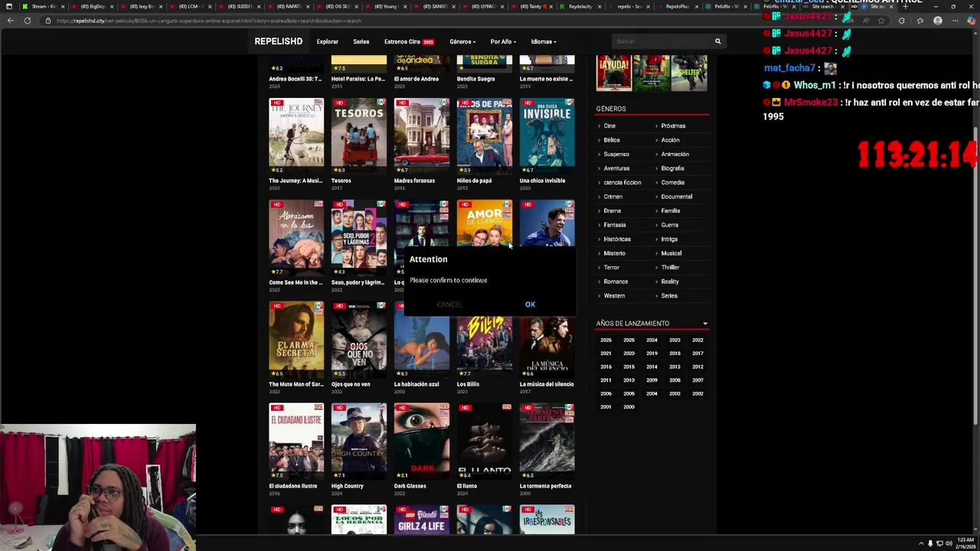Expand the Géneros dropdown
The height and width of the screenshot is (551, 980).
click(x=462, y=41)
